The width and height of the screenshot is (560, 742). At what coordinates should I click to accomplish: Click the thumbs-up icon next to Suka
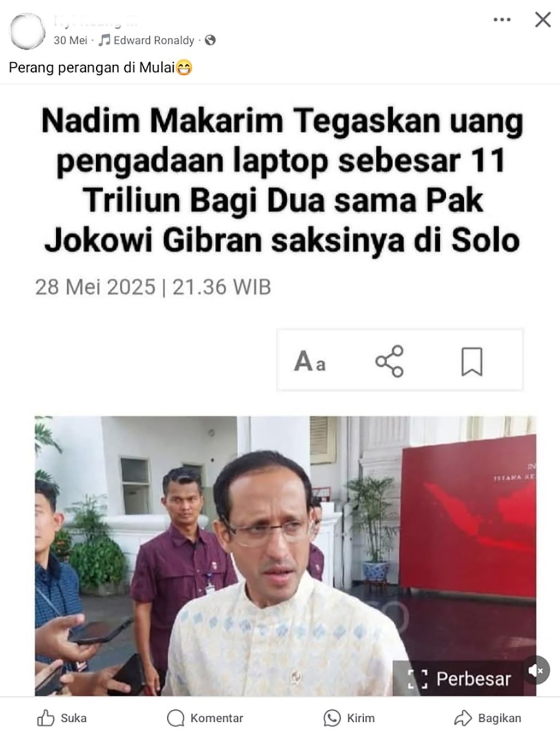(x=46, y=718)
